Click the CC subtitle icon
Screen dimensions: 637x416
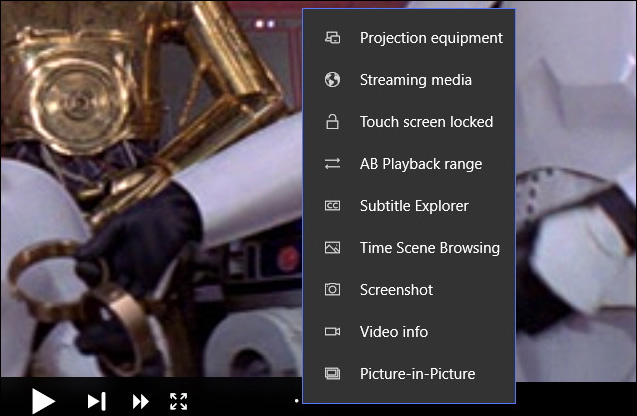point(333,206)
